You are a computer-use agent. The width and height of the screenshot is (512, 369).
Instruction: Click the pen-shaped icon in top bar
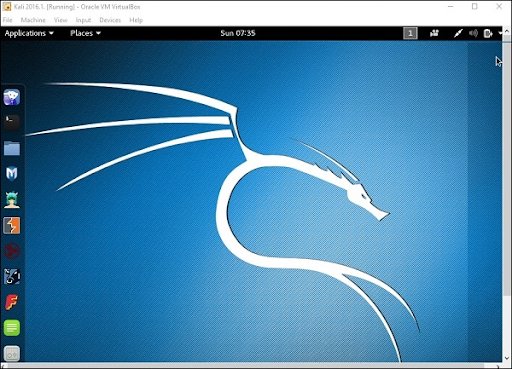pyautogui.click(x=458, y=33)
